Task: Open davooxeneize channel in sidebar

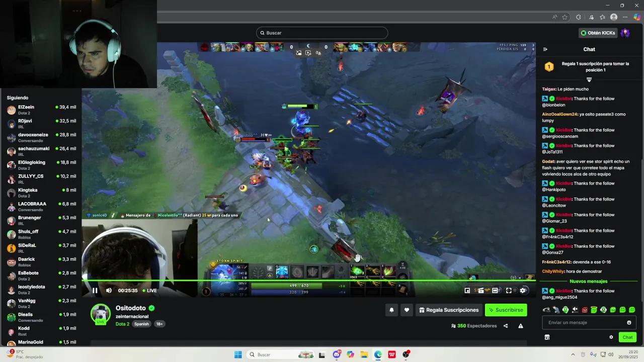Action: [x=41, y=137]
